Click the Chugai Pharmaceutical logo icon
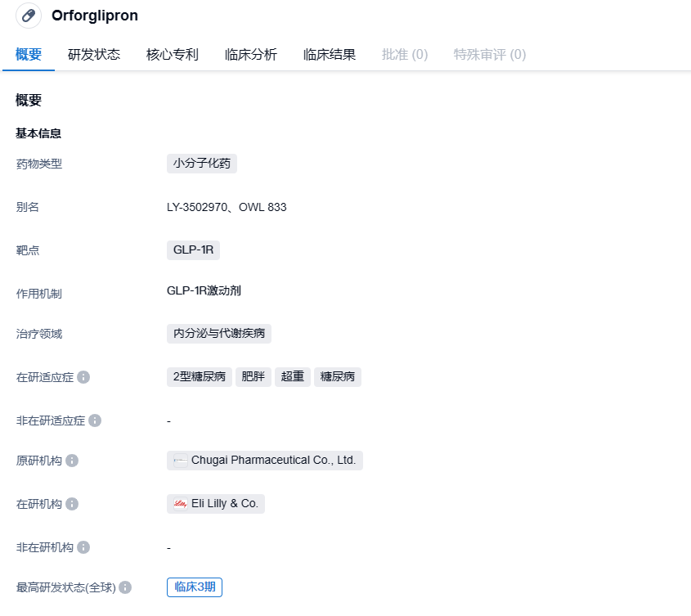 tap(180, 461)
